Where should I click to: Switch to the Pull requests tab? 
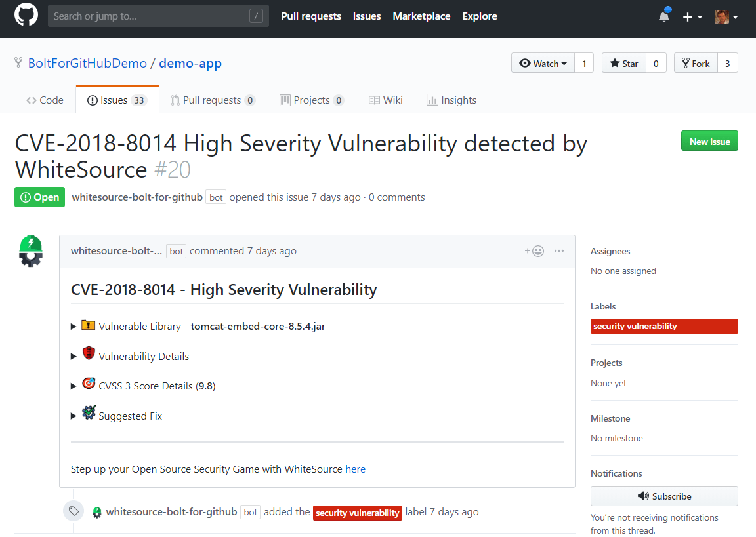(213, 100)
